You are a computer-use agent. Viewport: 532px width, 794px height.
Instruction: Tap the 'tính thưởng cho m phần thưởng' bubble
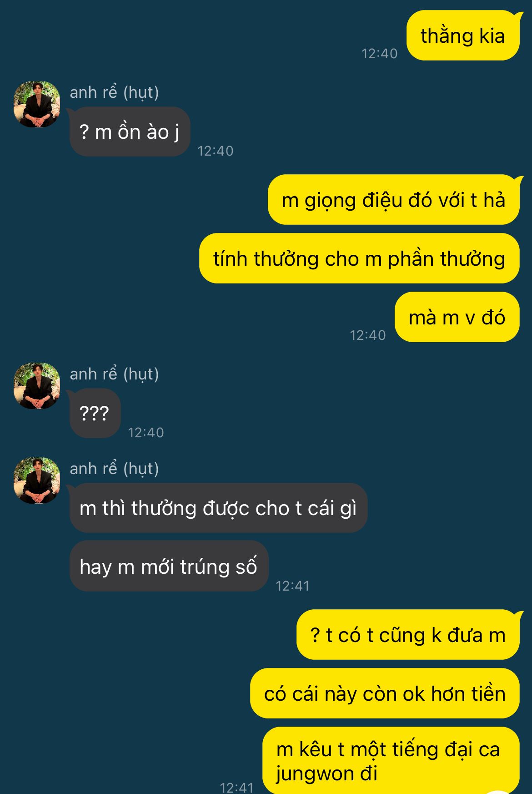click(359, 258)
